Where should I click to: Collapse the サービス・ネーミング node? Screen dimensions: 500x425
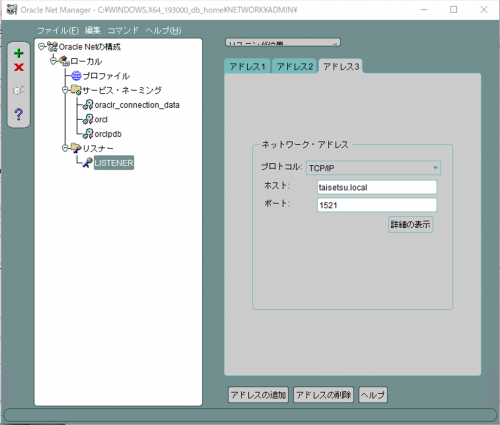[x=65, y=90]
